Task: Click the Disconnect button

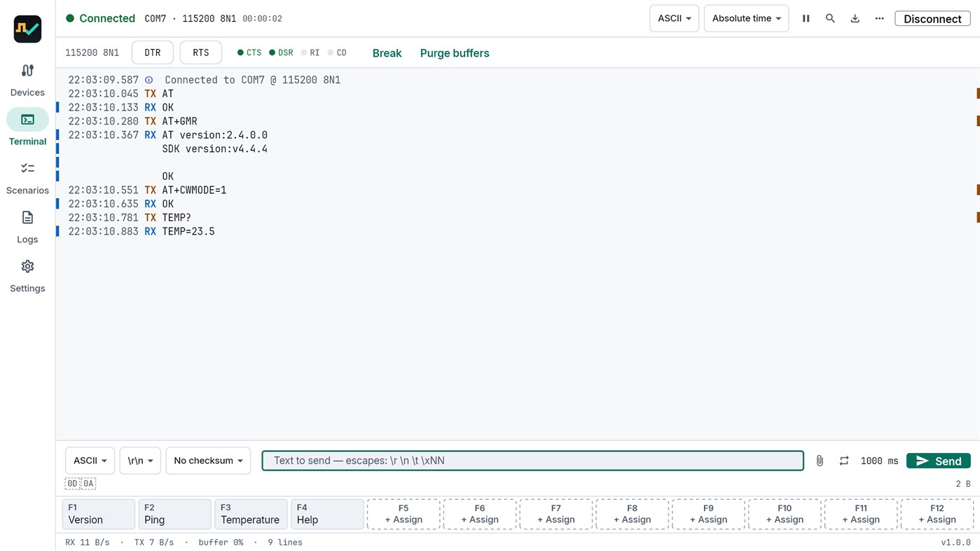Action: 932,19
